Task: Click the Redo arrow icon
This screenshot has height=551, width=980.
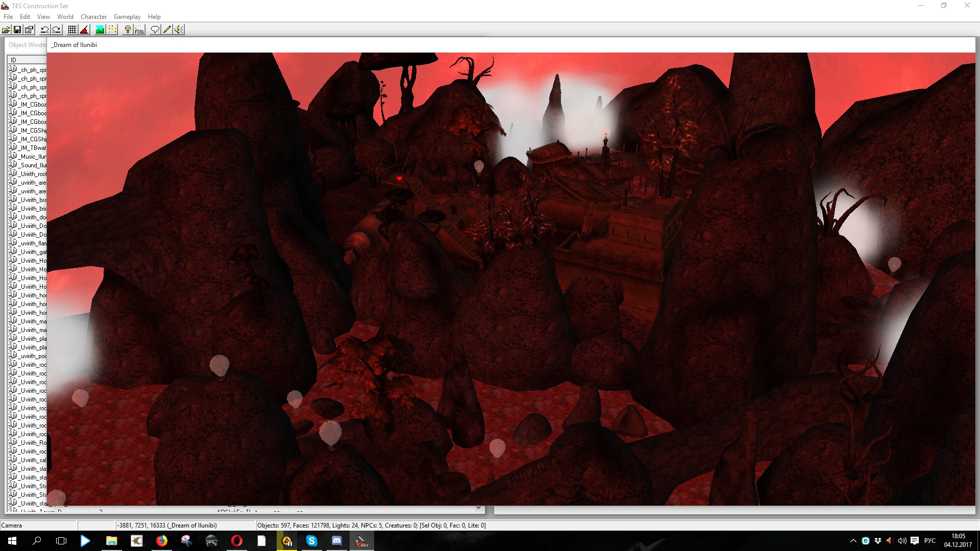Action: click(x=57, y=30)
